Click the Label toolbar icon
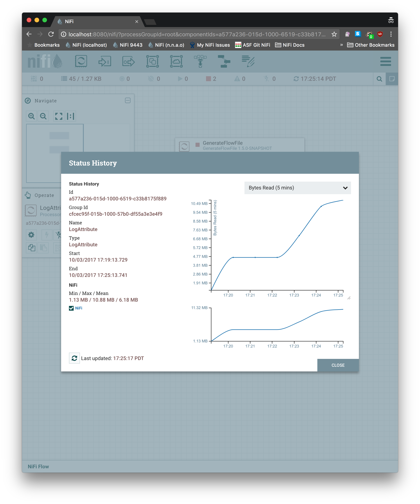420x504 pixels. (248, 61)
